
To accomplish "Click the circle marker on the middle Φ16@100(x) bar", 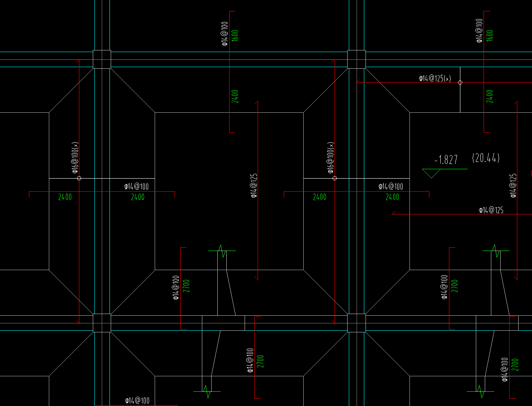I will point(335,178).
